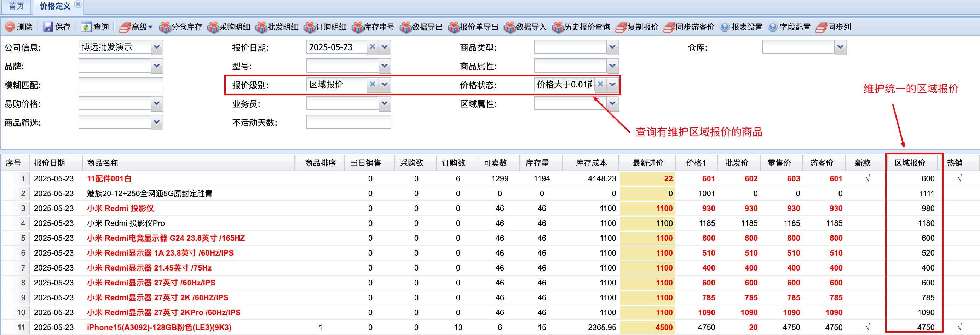Expand the 仓库 warehouse dropdown
The height and width of the screenshot is (335, 980).
(x=840, y=47)
